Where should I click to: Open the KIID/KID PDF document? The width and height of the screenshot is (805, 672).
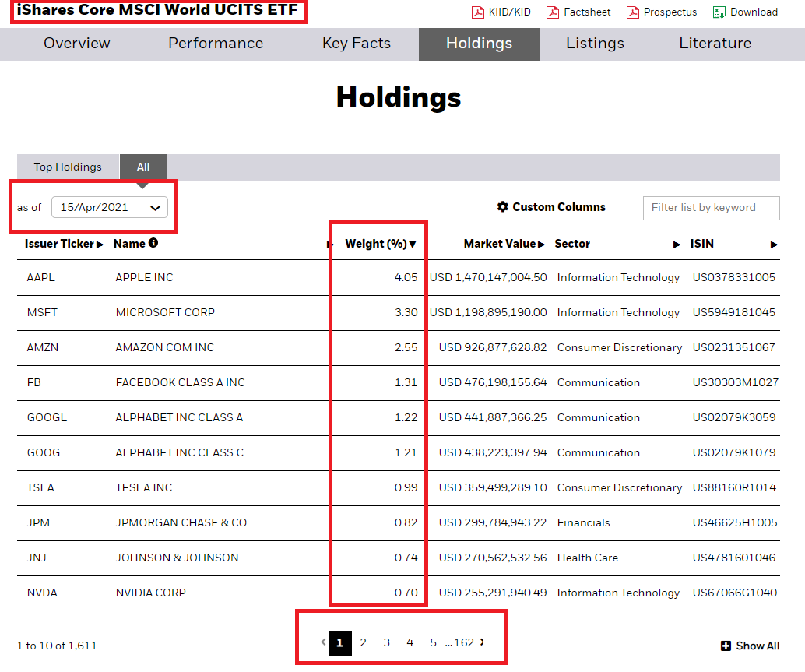point(501,12)
